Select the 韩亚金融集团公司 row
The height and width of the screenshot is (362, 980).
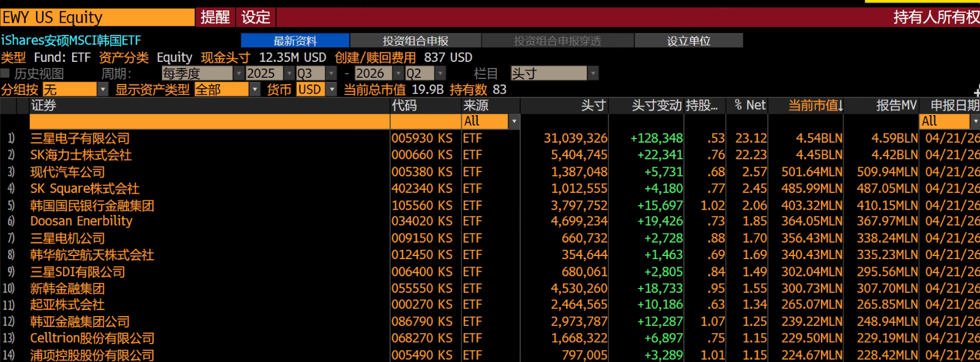pyautogui.click(x=489, y=322)
